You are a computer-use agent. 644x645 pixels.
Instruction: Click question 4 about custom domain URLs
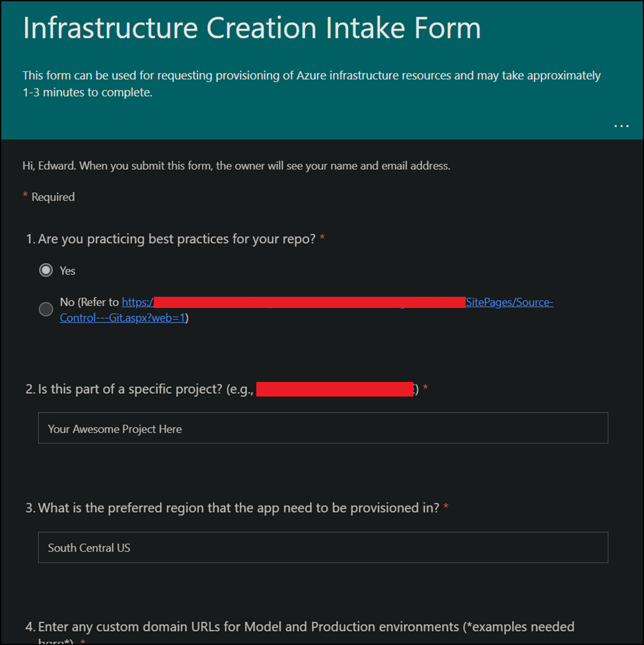(306, 626)
